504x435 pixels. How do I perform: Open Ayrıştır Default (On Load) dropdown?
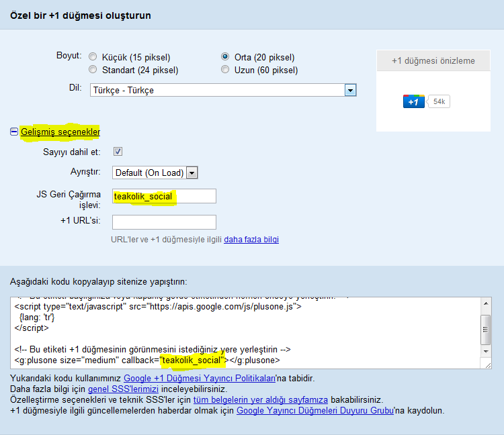(x=155, y=173)
